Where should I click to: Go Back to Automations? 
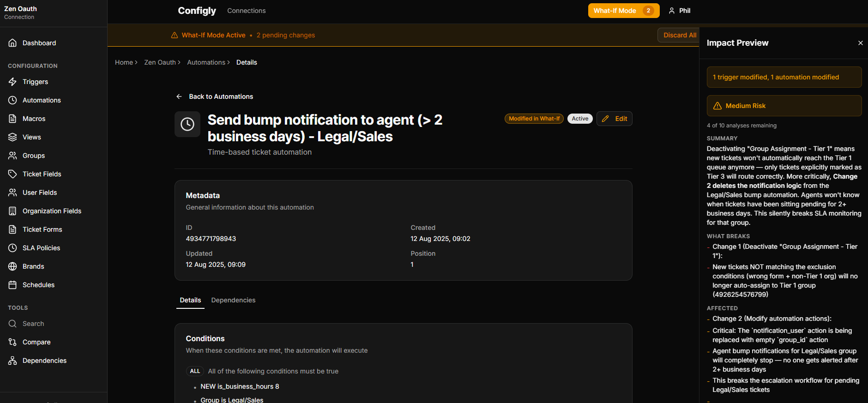(x=215, y=96)
